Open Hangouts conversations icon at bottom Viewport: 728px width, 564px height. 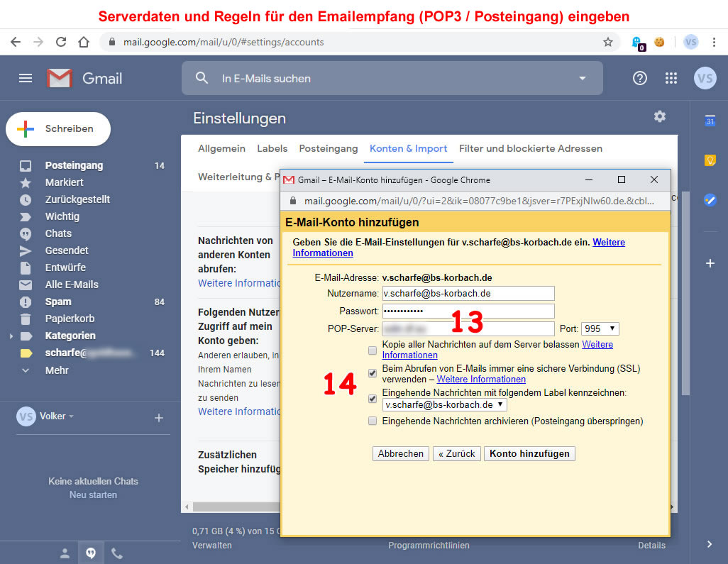click(91, 553)
